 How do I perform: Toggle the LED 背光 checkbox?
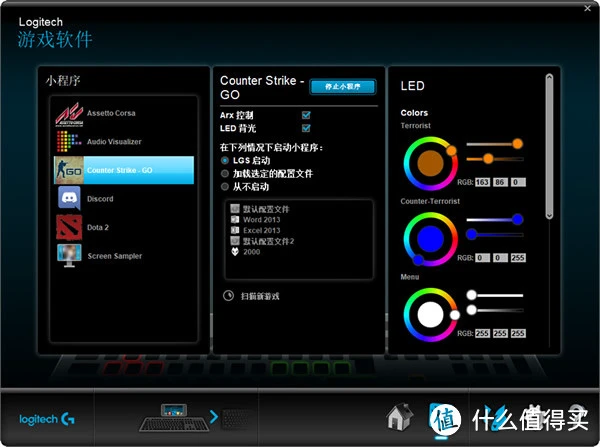pyautogui.click(x=306, y=128)
